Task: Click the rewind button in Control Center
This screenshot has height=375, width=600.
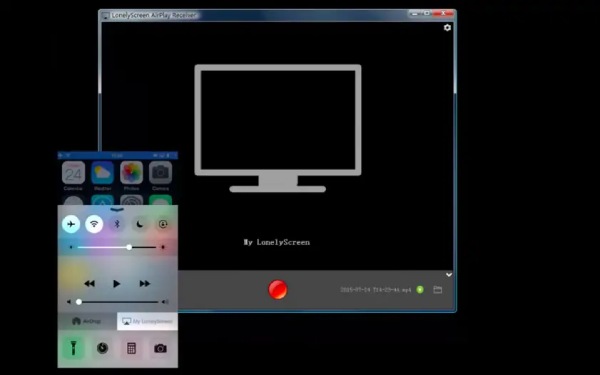Action: coord(90,284)
